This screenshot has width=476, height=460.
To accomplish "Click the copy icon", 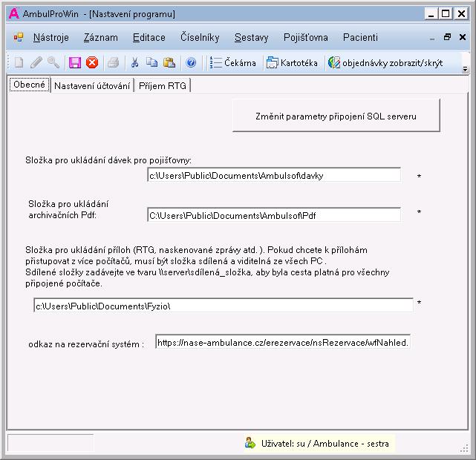I will click(x=151, y=62).
